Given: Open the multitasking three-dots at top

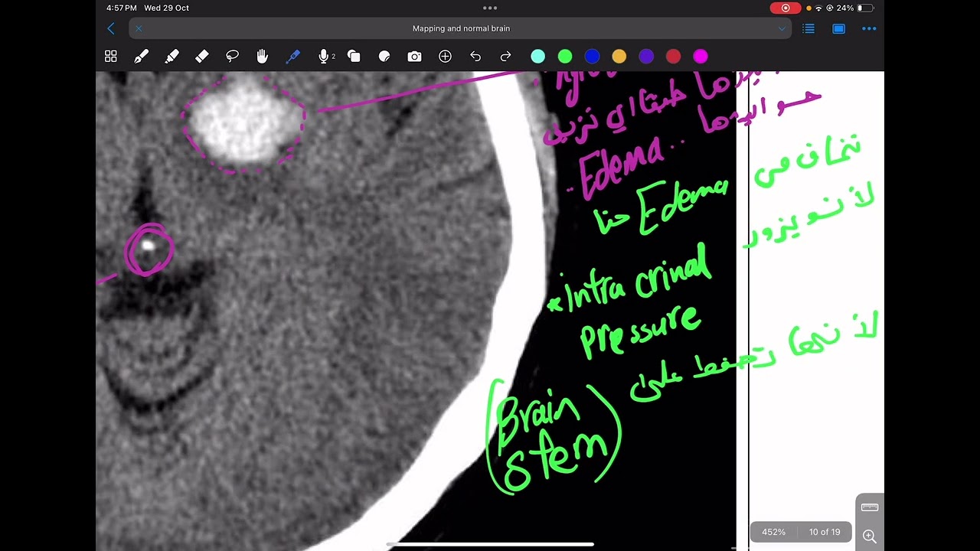Looking at the screenshot, I should [490, 8].
